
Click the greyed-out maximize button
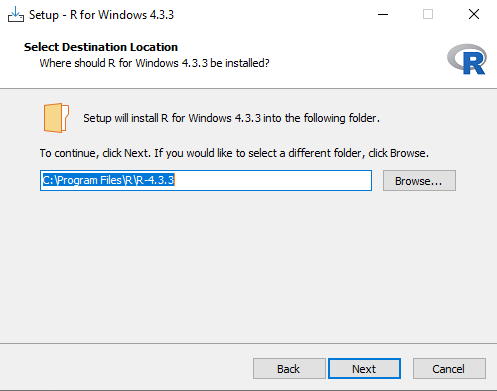(x=428, y=14)
